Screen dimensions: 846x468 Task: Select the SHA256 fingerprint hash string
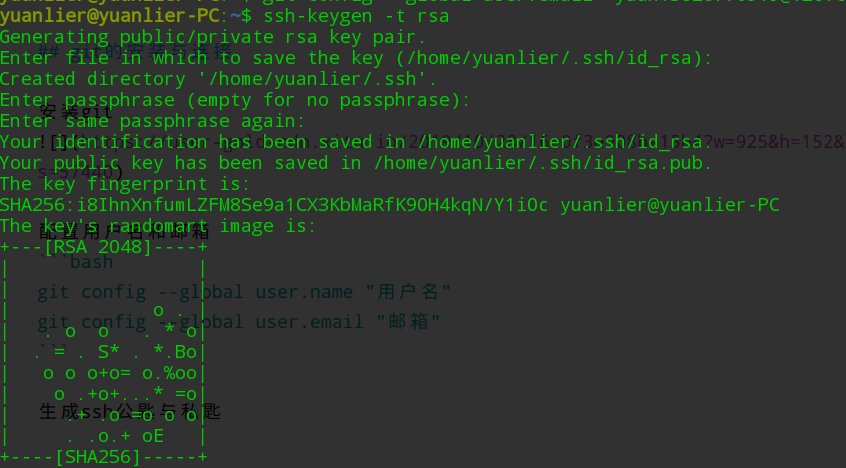(x=274, y=206)
